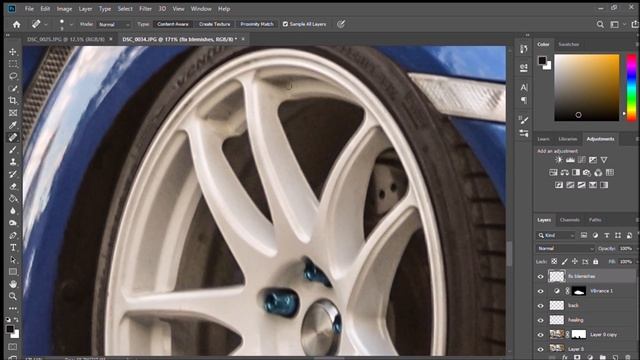Viewport: 640px width, 360px height.
Task: Open the Window menu
Action: [201, 9]
